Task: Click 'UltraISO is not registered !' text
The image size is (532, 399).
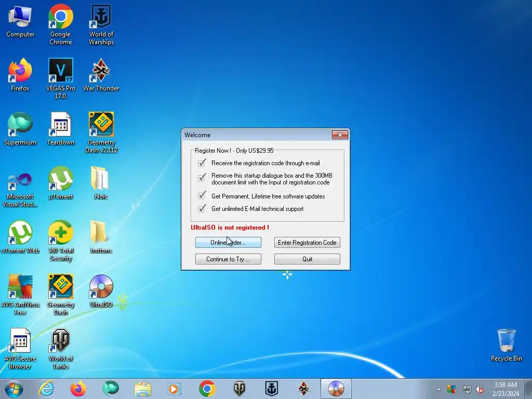Action: [230, 228]
